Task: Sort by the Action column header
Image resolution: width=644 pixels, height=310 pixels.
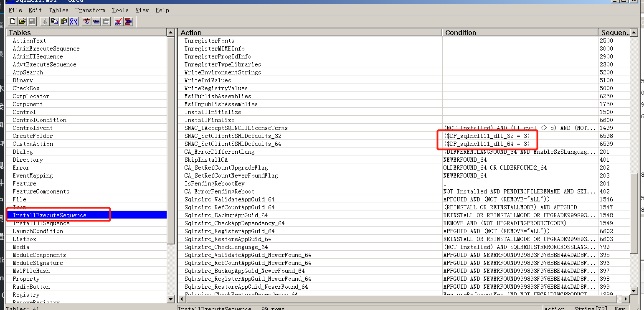Action: pyautogui.click(x=310, y=33)
